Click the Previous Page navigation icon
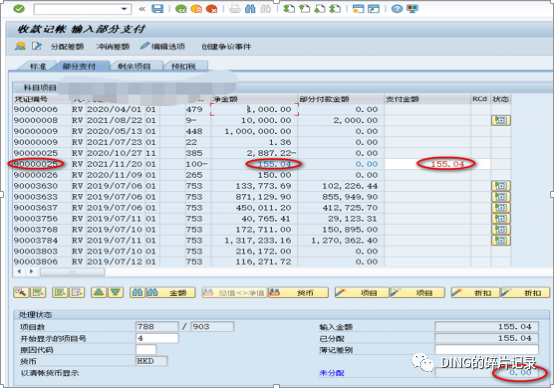 click(304, 9)
